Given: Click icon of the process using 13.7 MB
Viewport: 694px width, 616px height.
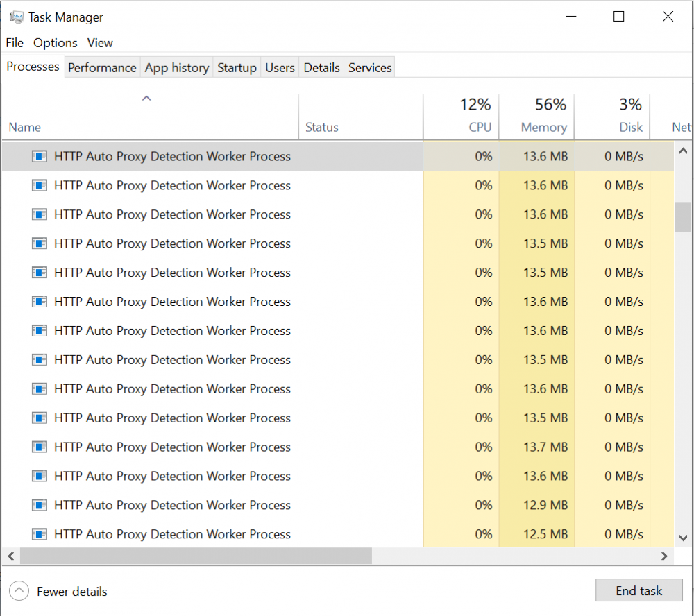Looking at the screenshot, I should click(40, 447).
